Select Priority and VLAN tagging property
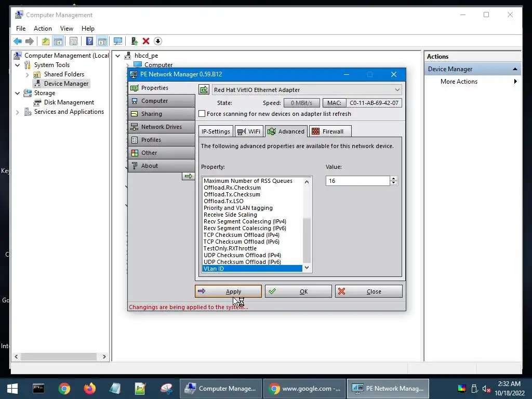Image resolution: width=532 pixels, height=399 pixels. (x=238, y=208)
